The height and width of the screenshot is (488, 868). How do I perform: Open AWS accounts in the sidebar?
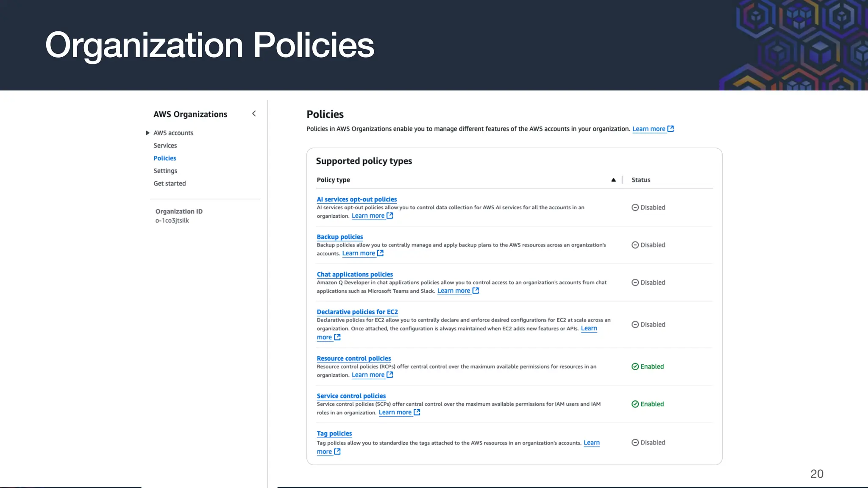click(x=173, y=133)
